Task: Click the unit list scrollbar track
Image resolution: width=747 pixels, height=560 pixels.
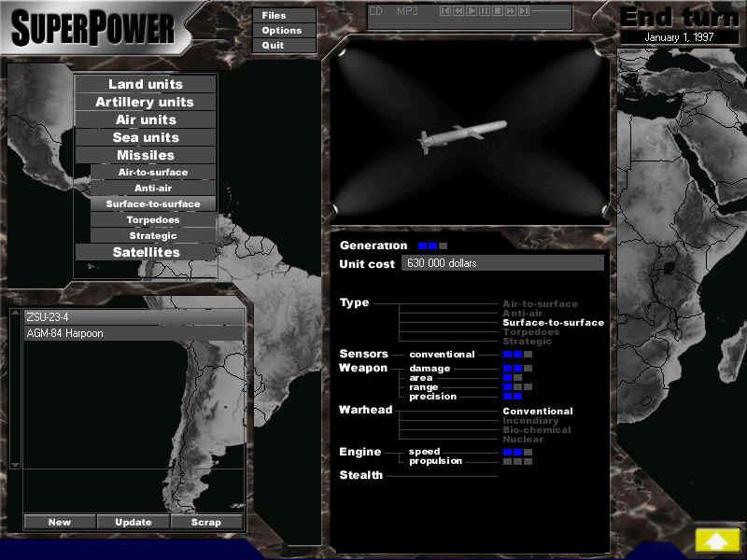Action: [15, 389]
